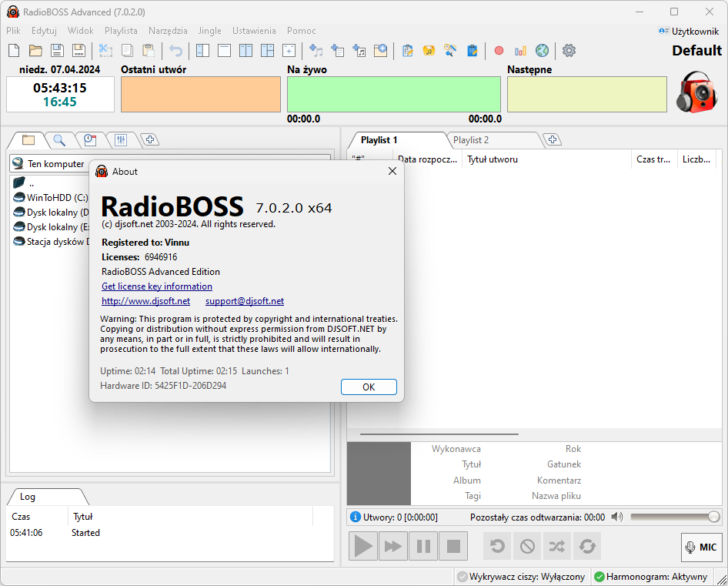Select the three-pane layout icon

[x=267, y=50]
